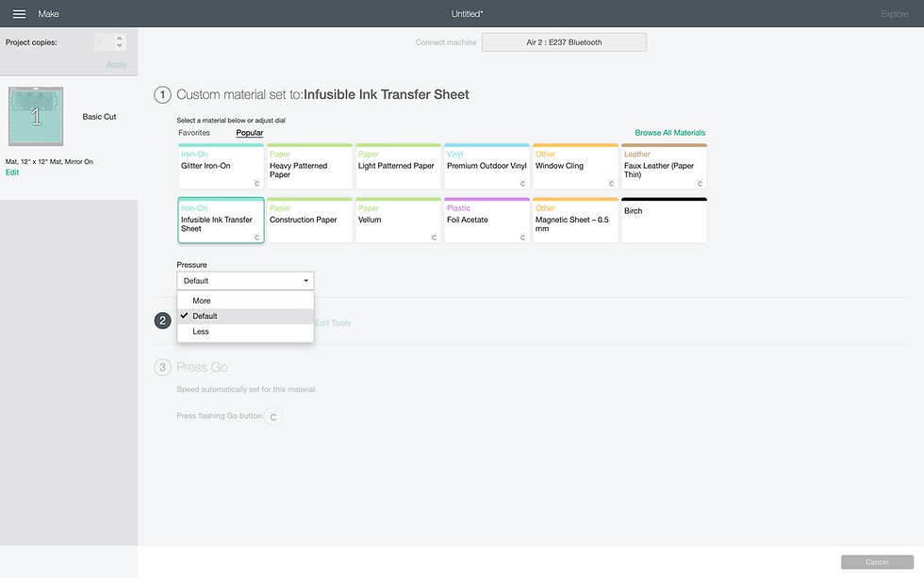Select Construction Paper material
This screenshot has height=578, width=924.
(x=309, y=221)
